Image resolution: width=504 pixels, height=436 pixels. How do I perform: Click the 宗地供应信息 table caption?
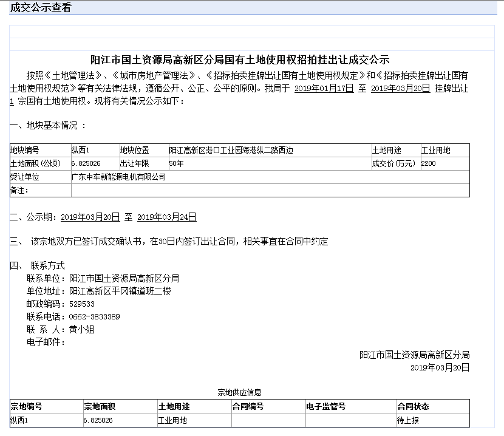pos(239,392)
